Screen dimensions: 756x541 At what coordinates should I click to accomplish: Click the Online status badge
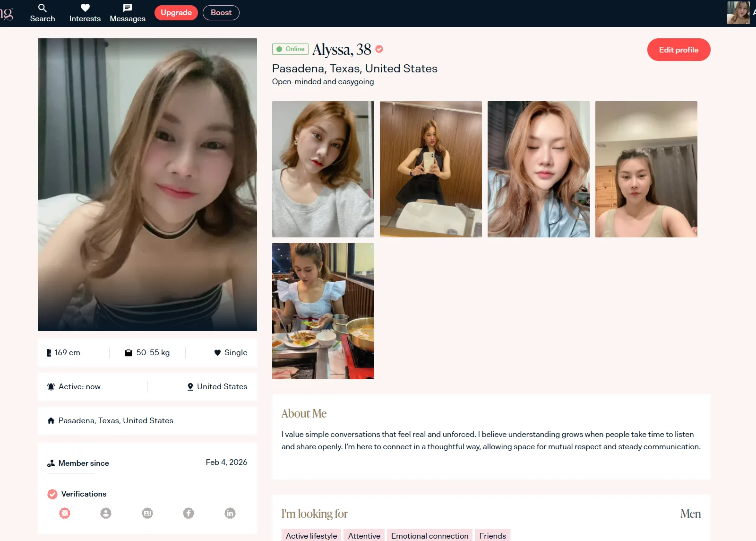291,49
